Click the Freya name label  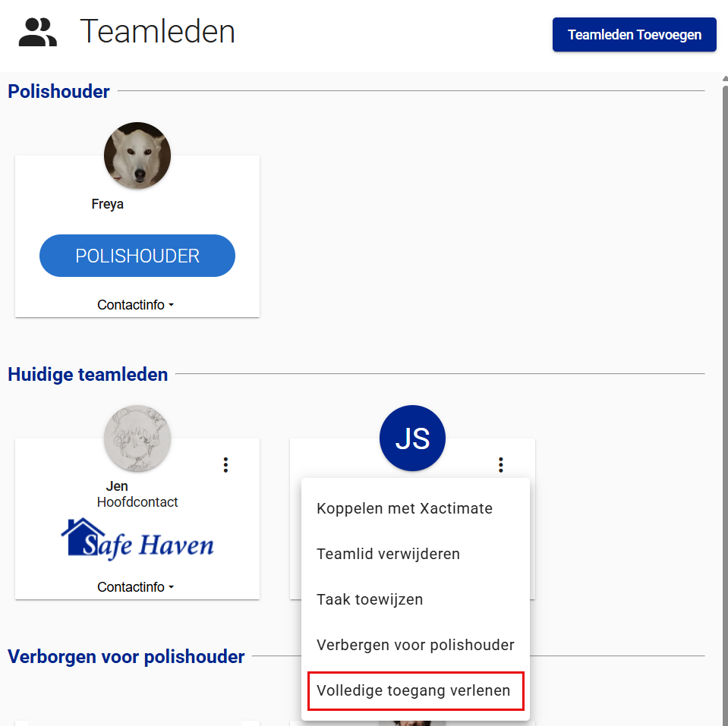point(107,204)
